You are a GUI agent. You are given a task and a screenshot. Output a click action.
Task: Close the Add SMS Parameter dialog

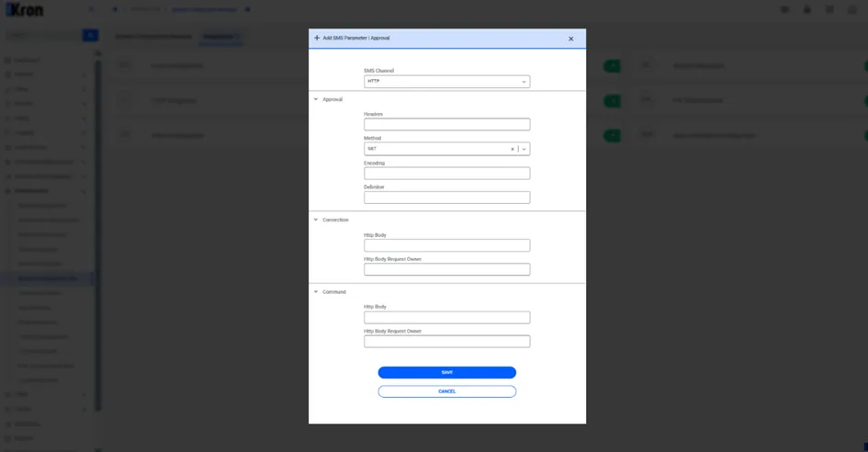coord(570,39)
